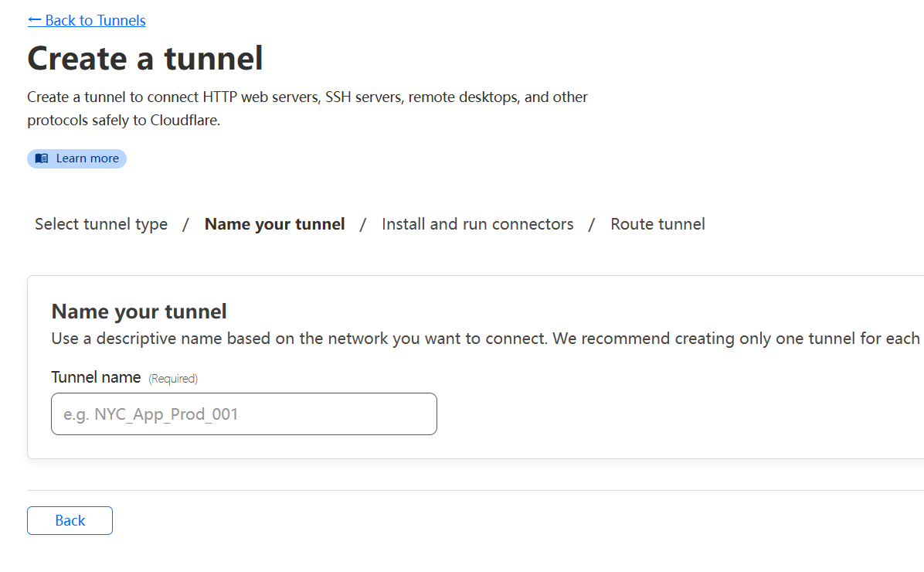This screenshot has width=924, height=572.
Task: Select the Name your tunnel breadcrumb step
Action: coord(274,224)
